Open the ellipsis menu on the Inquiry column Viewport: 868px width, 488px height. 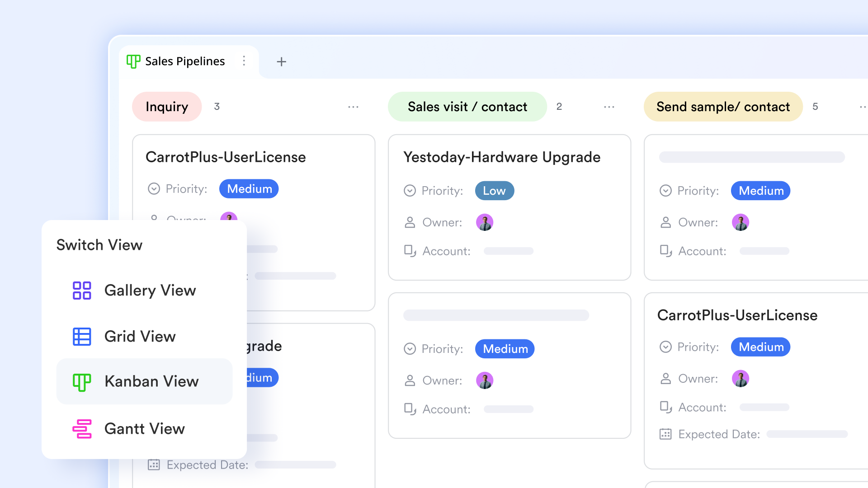point(354,107)
